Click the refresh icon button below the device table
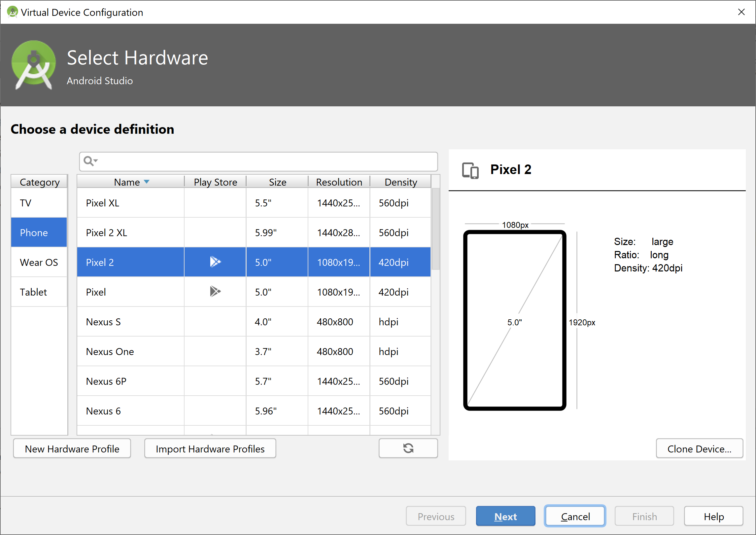The image size is (756, 535). coord(408,448)
